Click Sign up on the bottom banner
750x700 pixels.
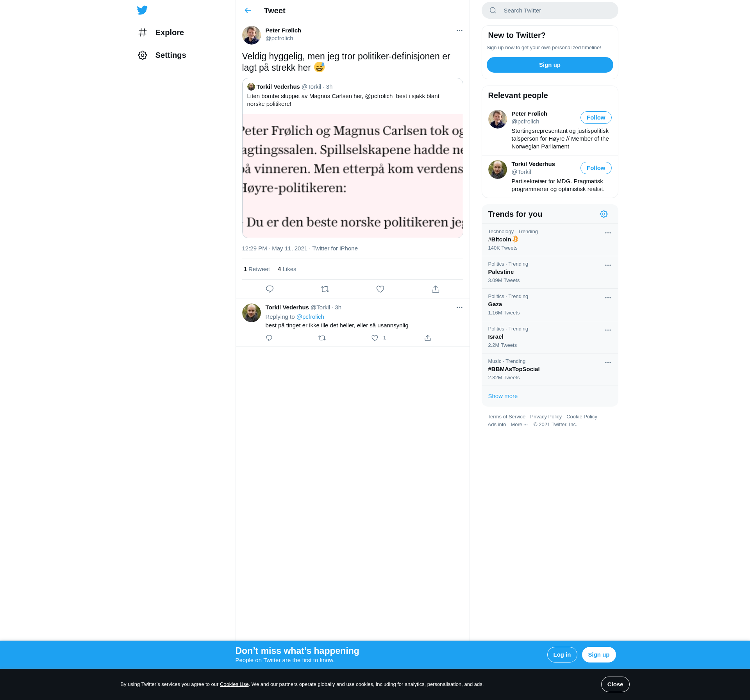598,655
